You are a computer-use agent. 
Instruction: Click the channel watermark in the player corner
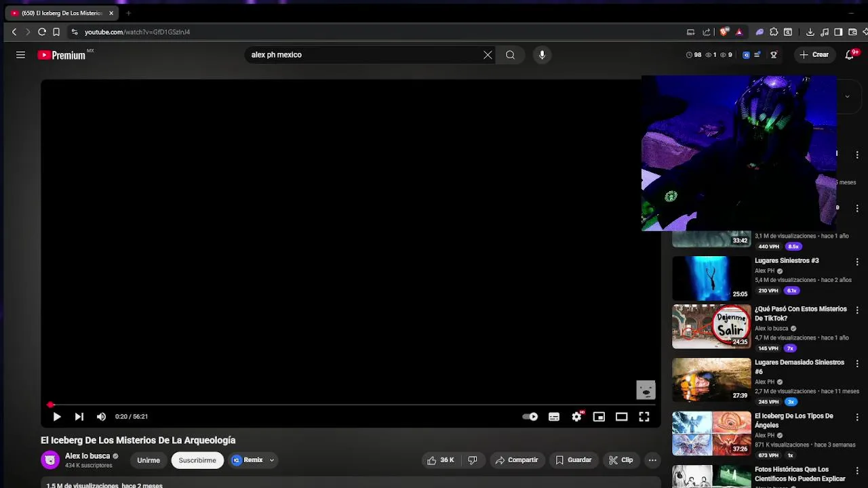coord(646,390)
